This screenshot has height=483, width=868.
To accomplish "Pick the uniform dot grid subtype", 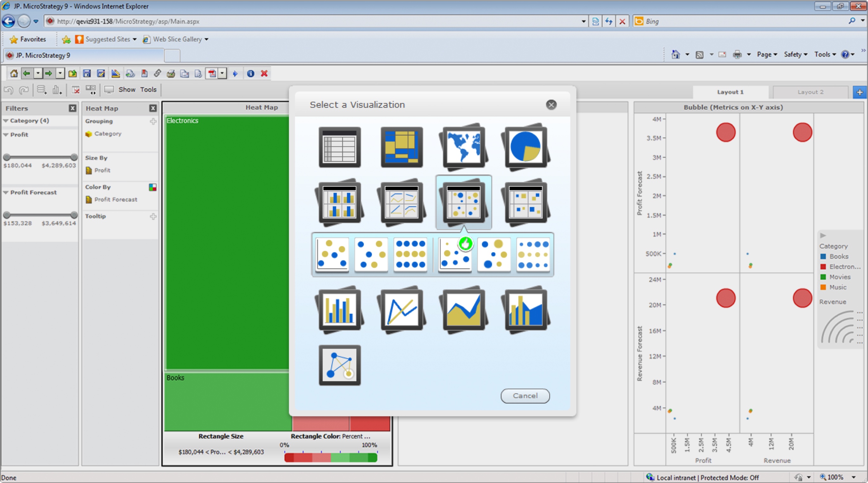I will click(410, 254).
